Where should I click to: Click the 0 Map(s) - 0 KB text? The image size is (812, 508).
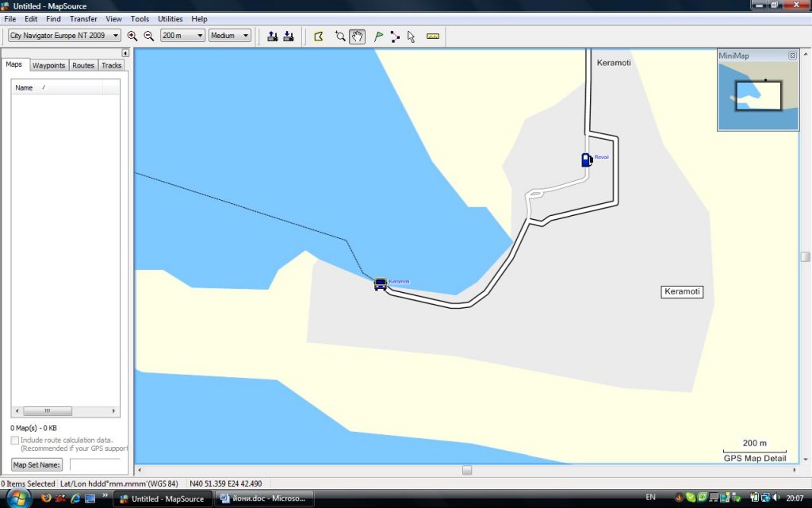pyautogui.click(x=33, y=428)
